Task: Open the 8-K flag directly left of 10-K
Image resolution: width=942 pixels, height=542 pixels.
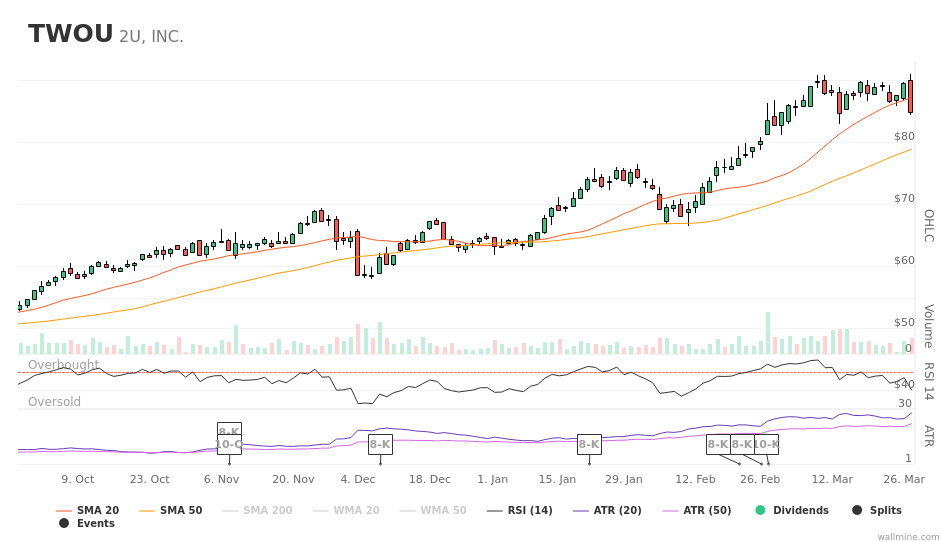Action: click(x=743, y=445)
